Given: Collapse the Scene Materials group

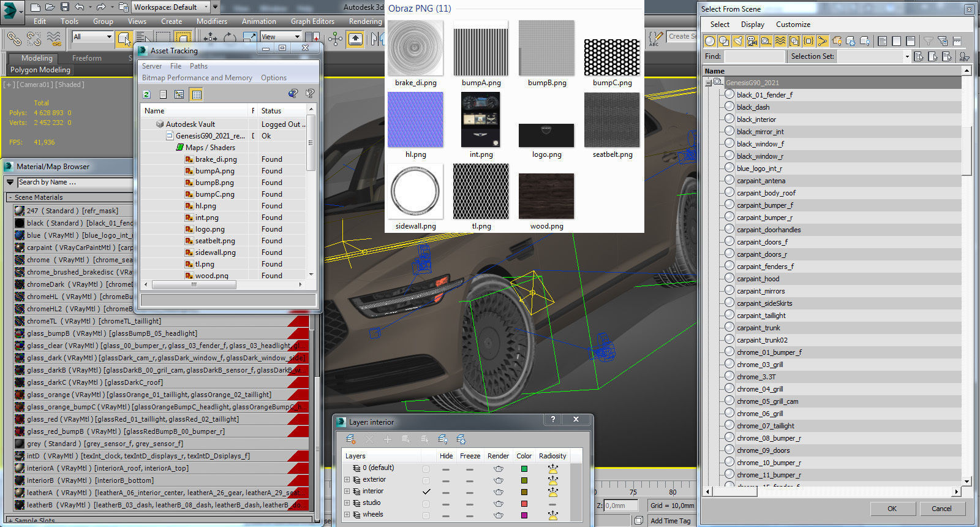Looking at the screenshot, I should 10,197.
